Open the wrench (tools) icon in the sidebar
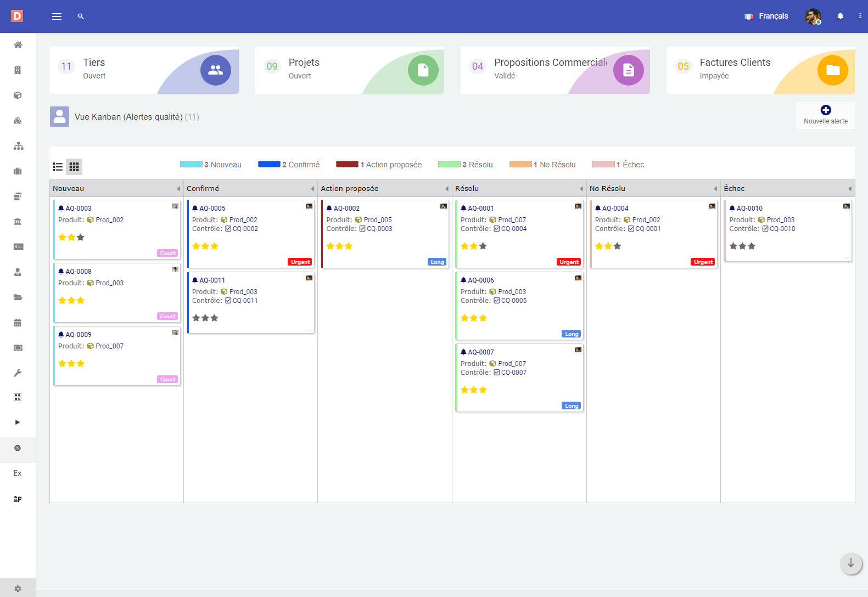868x597 pixels. pos(18,373)
